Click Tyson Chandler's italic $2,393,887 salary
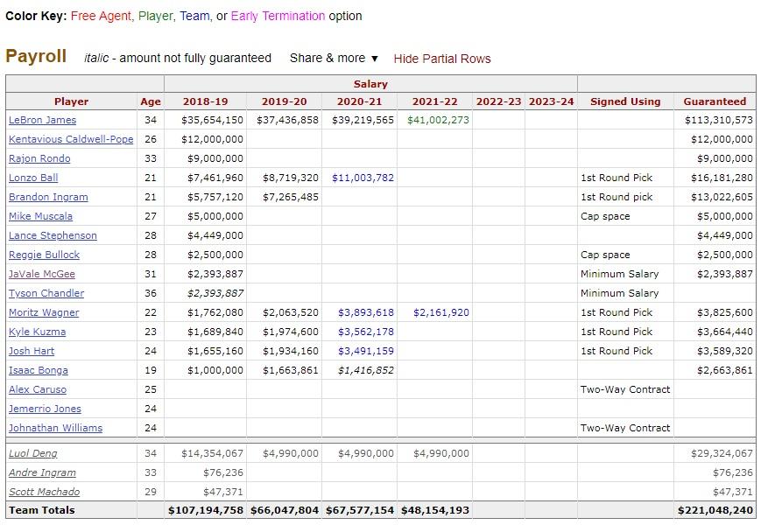 [215, 293]
